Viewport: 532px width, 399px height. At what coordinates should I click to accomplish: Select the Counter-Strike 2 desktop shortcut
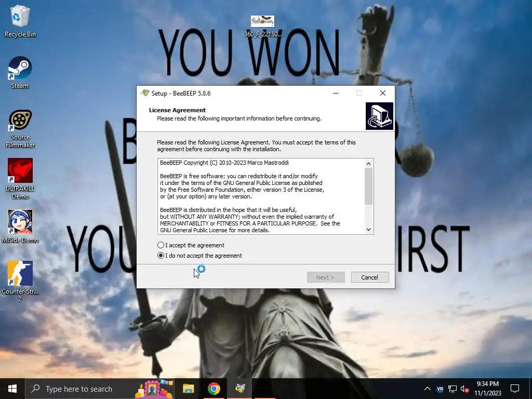click(x=20, y=281)
